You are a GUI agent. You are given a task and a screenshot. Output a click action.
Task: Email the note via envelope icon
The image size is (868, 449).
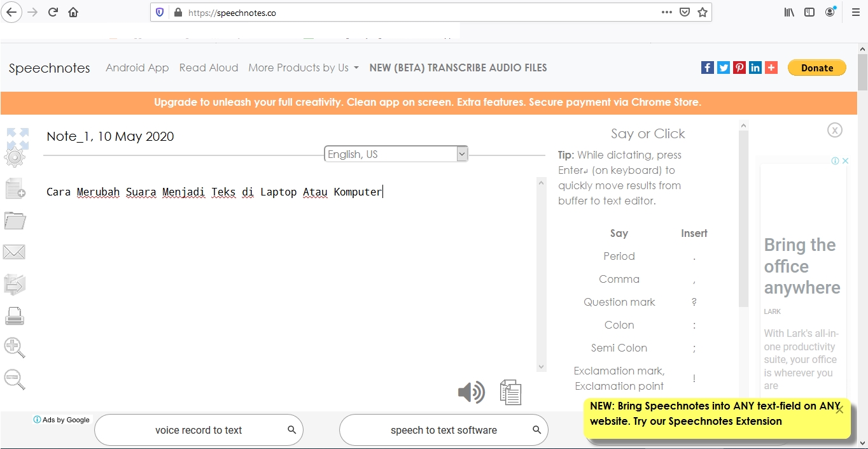click(14, 252)
